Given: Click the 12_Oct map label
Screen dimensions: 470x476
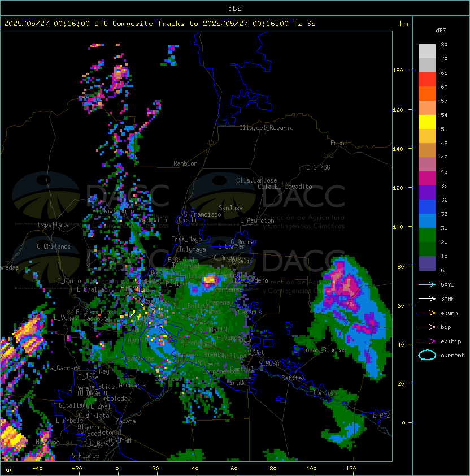Looking at the screenshot, I should click(x=254, y=353).
